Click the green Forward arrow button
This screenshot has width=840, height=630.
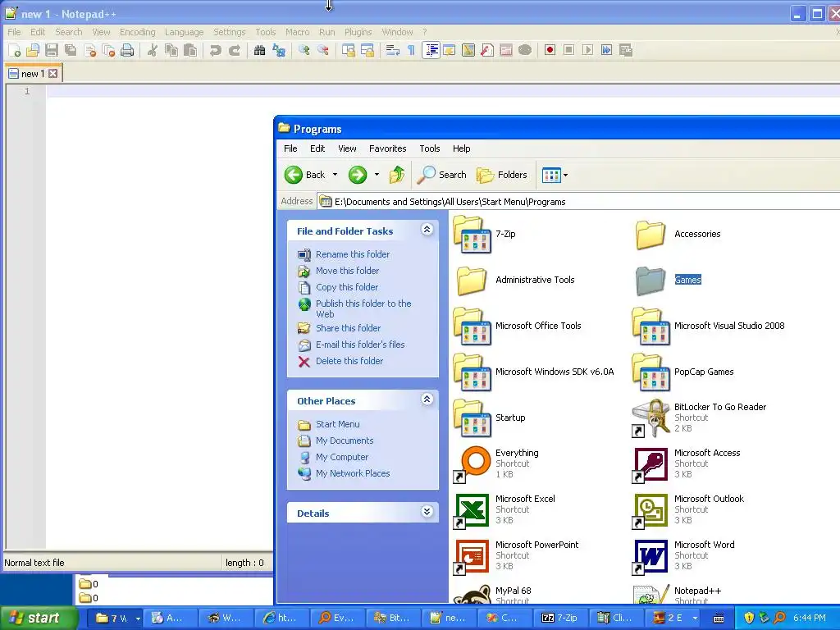point(358,175)
